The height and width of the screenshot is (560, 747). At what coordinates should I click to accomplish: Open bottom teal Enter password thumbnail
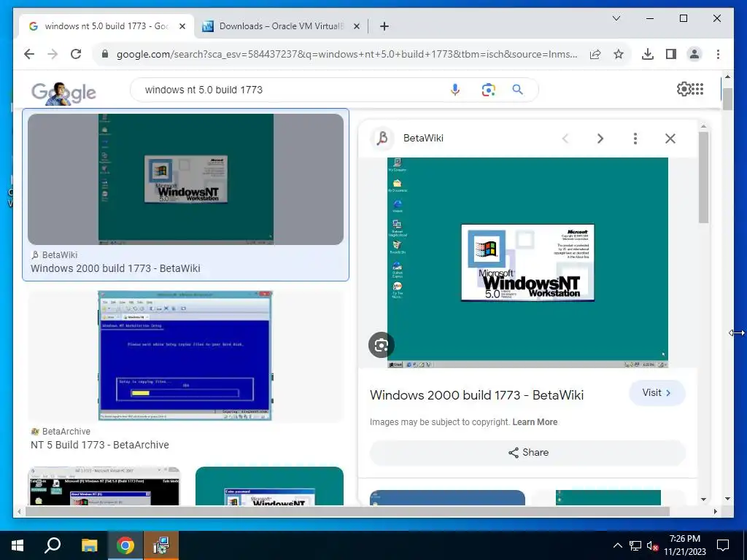(x=269, y=486)
